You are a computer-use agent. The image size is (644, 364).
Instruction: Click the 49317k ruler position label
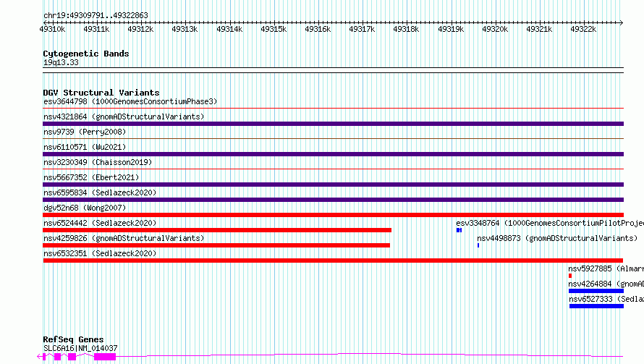[x=362, y=29]
